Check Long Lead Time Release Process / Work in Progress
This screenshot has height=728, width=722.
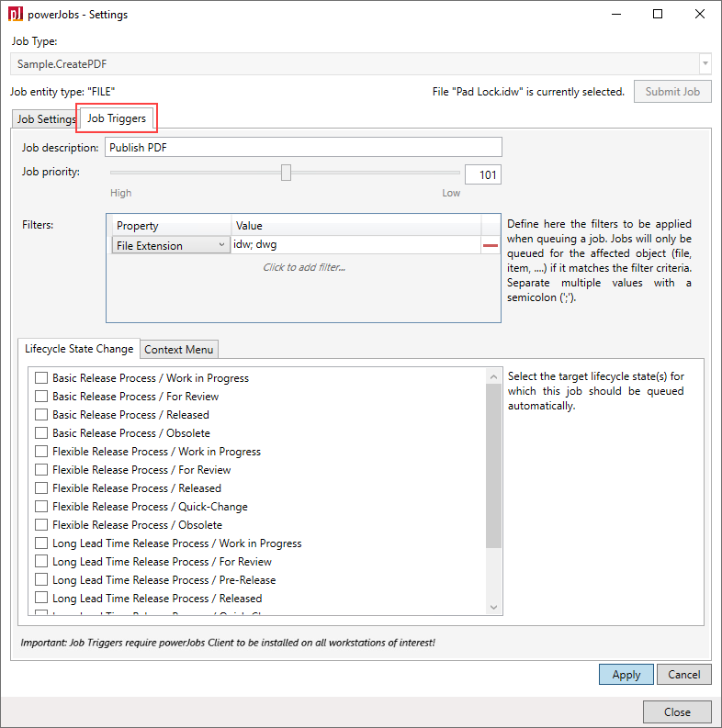(x=41, y=543)
